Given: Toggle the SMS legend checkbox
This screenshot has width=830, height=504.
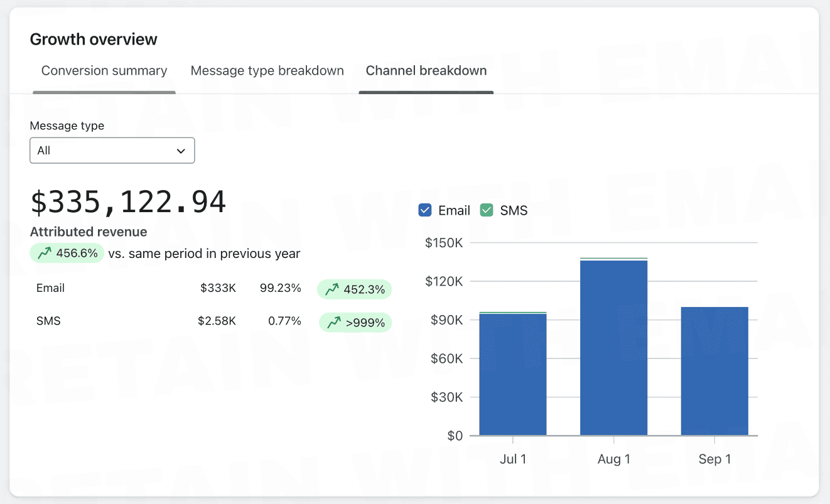Looking at the screenshot, I should 487,211.
